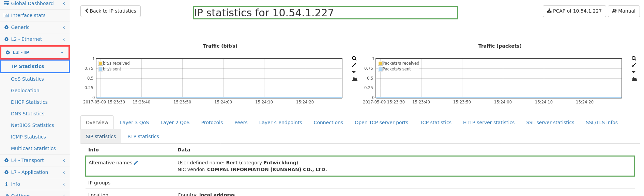Go back to IP statistics

coord(110,11)
